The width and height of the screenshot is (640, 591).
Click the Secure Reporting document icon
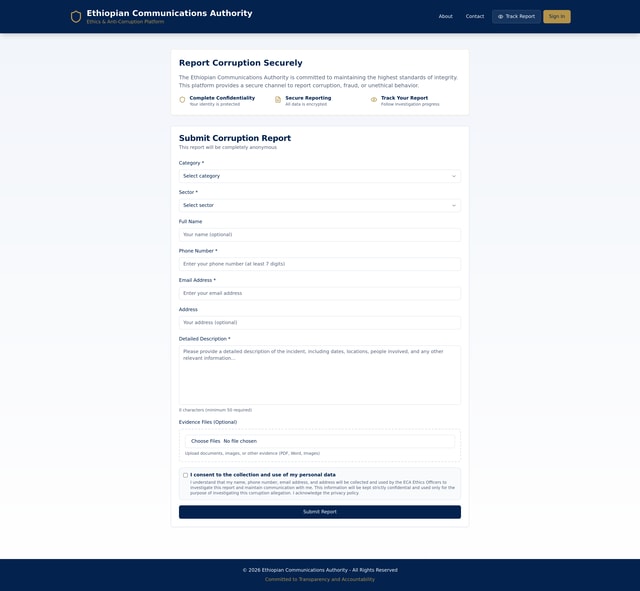click(278, 100)
